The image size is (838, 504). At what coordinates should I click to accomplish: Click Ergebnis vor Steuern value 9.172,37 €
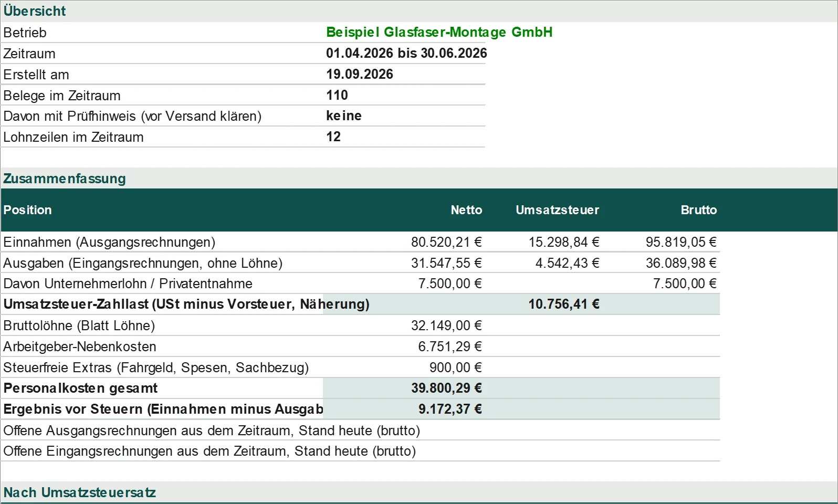click(x=450, y=409)
